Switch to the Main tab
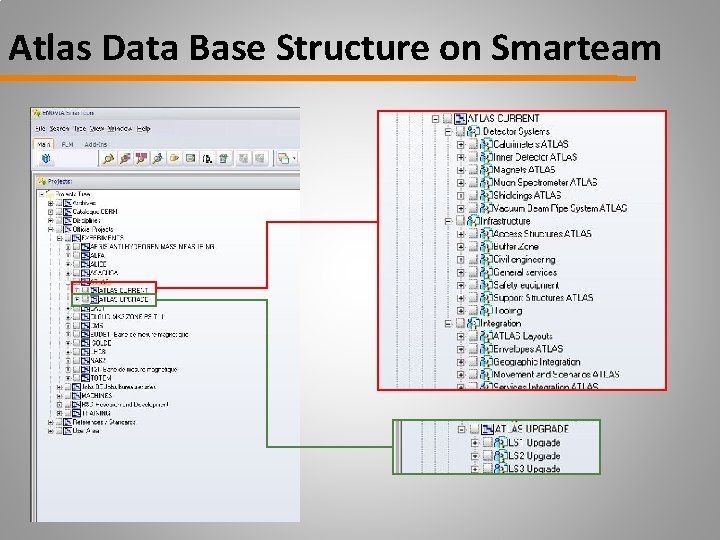 pos(44,144)
